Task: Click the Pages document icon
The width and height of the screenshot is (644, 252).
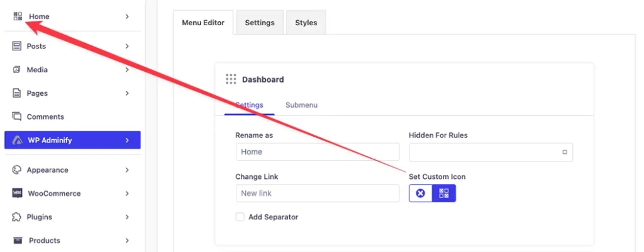Action: (x=16, y=93)
